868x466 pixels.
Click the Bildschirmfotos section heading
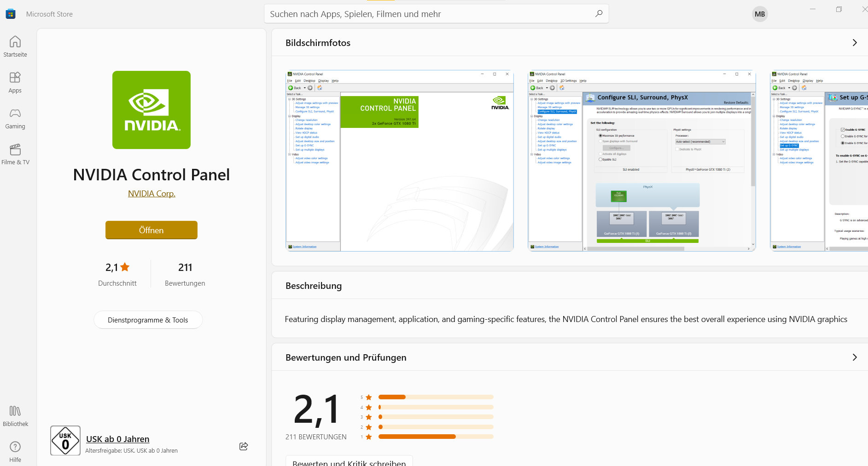[x=318, y=43]
